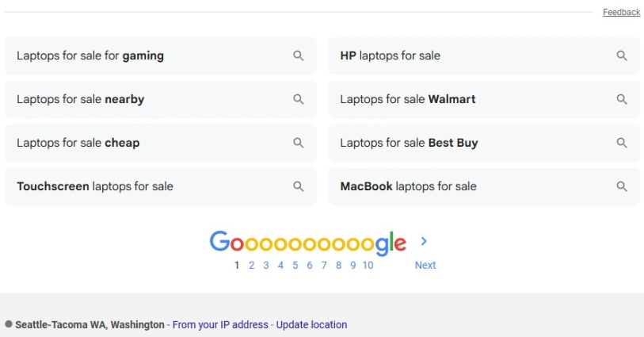Choose "Touchscreen laptops for sale" suggestion text
The image size is (644, 337).
[95, 187]
